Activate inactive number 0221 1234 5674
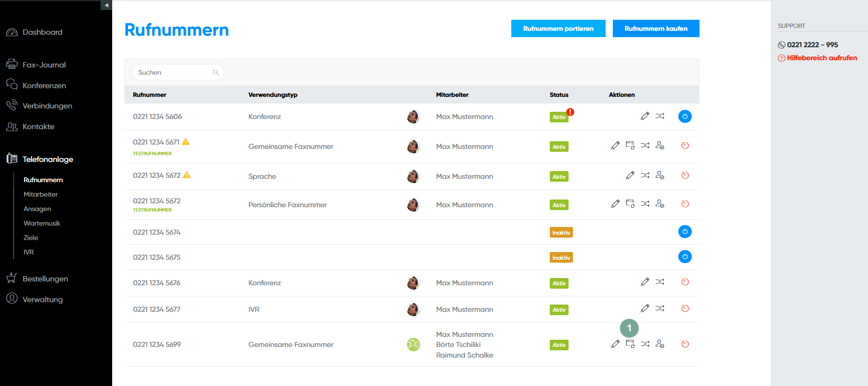 pyautogui.click(x=685, y=232)
